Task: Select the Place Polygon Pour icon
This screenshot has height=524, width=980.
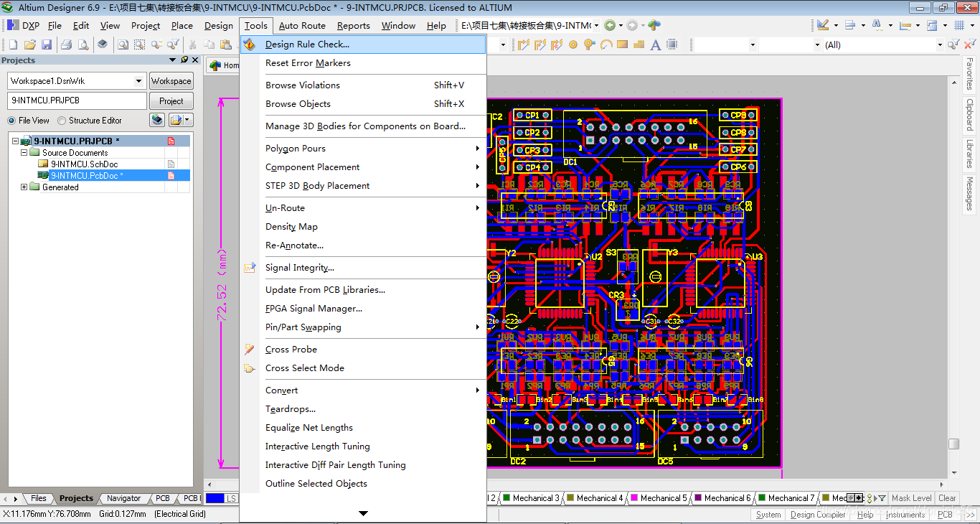Action: [x=639, y=45]
